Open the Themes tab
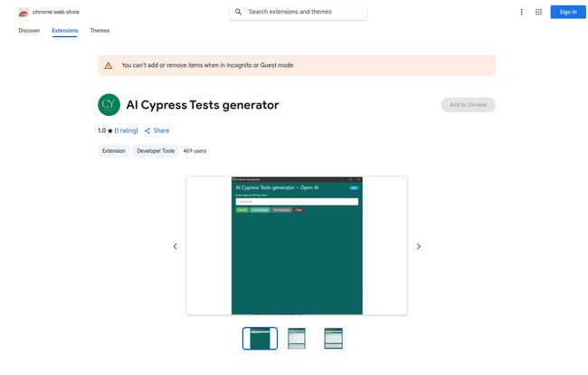This screenshot has height=375, width=588. [100, 31]
